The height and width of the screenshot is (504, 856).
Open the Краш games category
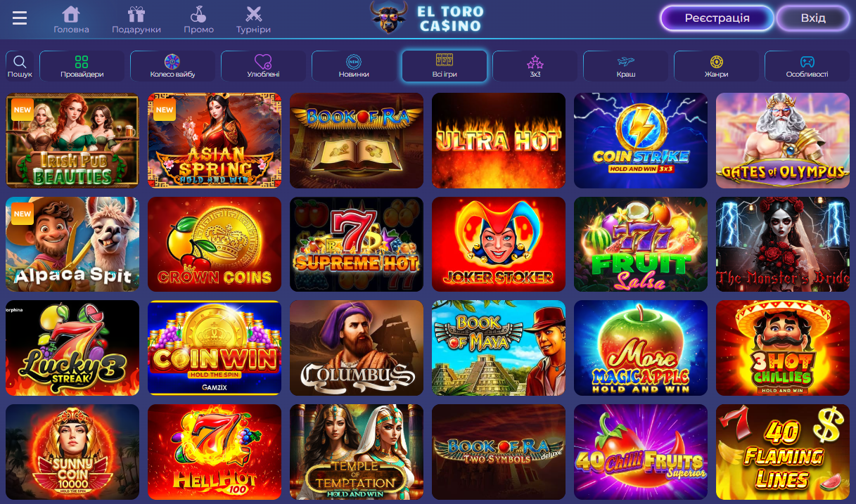[x=626, y=66]
